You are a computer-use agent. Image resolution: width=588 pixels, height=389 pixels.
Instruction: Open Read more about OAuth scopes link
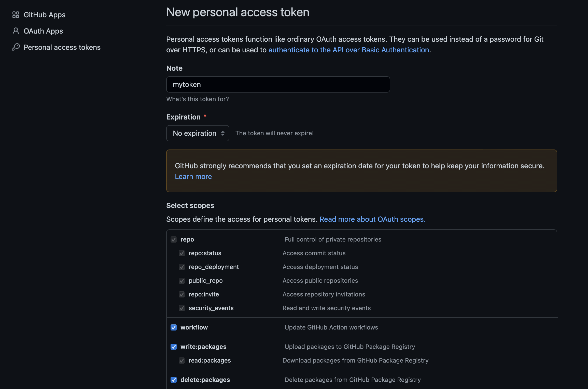[372, 219]
